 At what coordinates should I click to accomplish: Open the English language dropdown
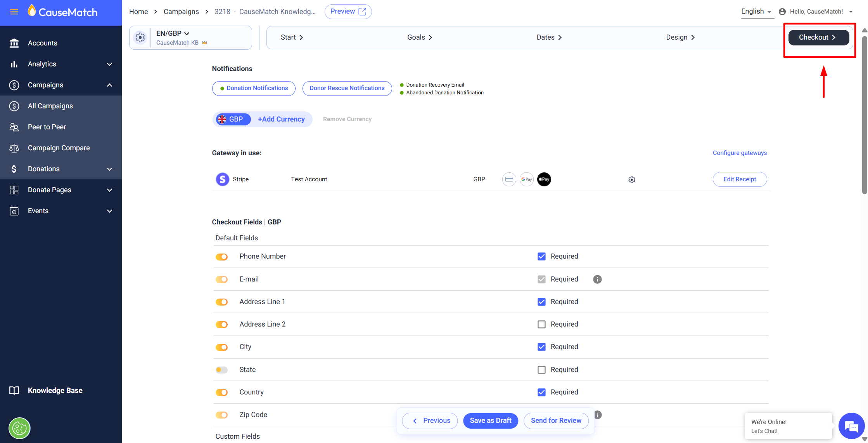756,12
